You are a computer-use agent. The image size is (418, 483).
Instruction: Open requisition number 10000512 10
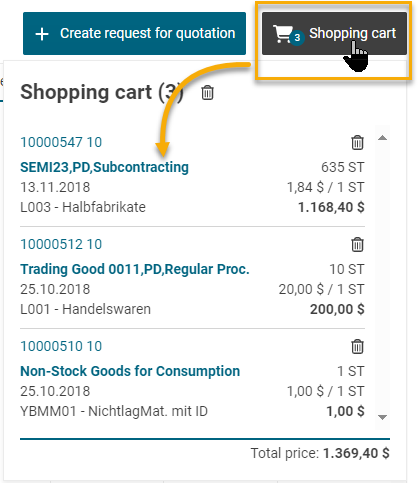click(61, 244)
